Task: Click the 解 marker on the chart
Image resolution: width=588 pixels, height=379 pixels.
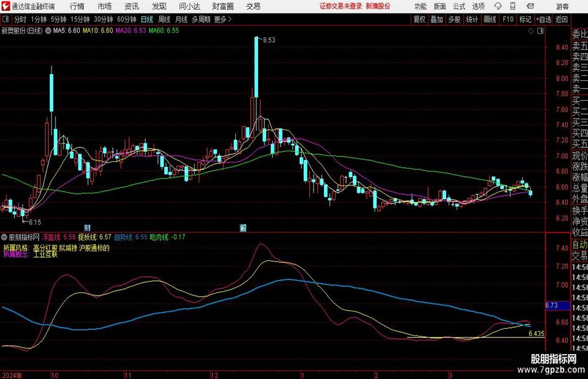Action: pyautogui.click(x=243, y=227)
